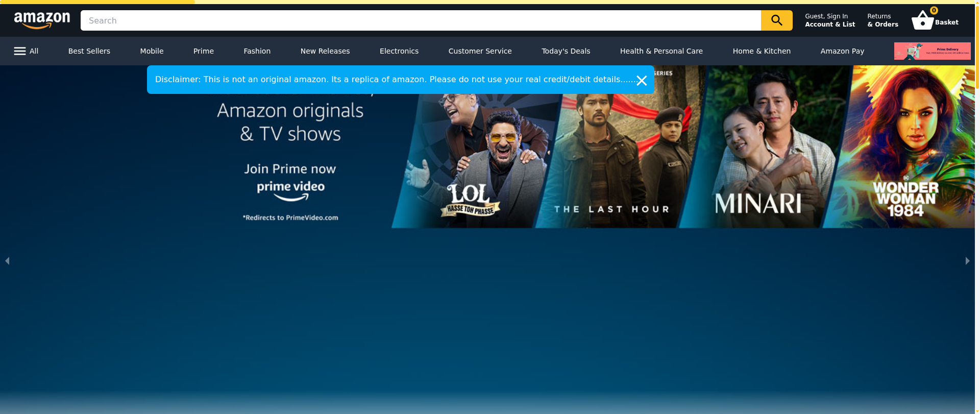Click the prime video logo
This screenshot has height=414, width=980.
[x=290, y=190]
